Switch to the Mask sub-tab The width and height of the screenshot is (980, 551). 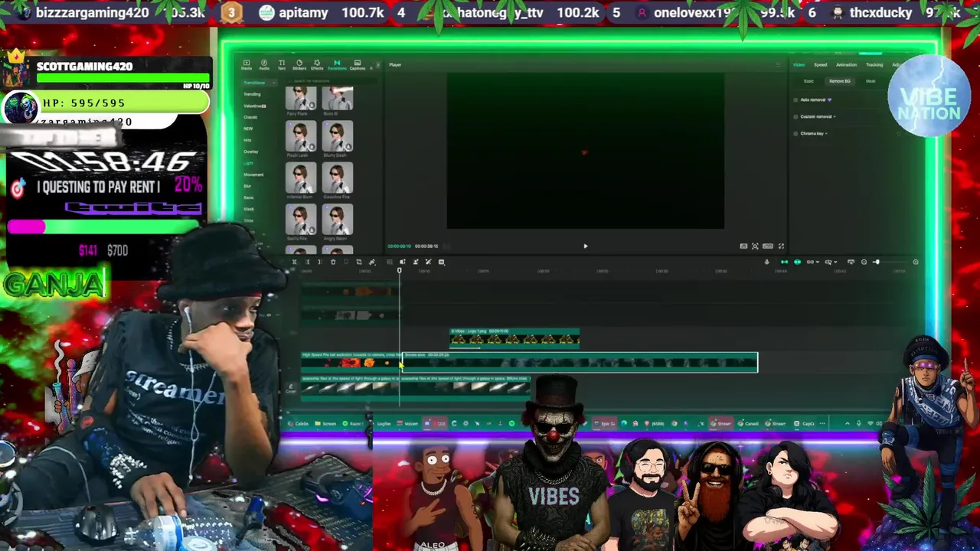coord(871,81)
